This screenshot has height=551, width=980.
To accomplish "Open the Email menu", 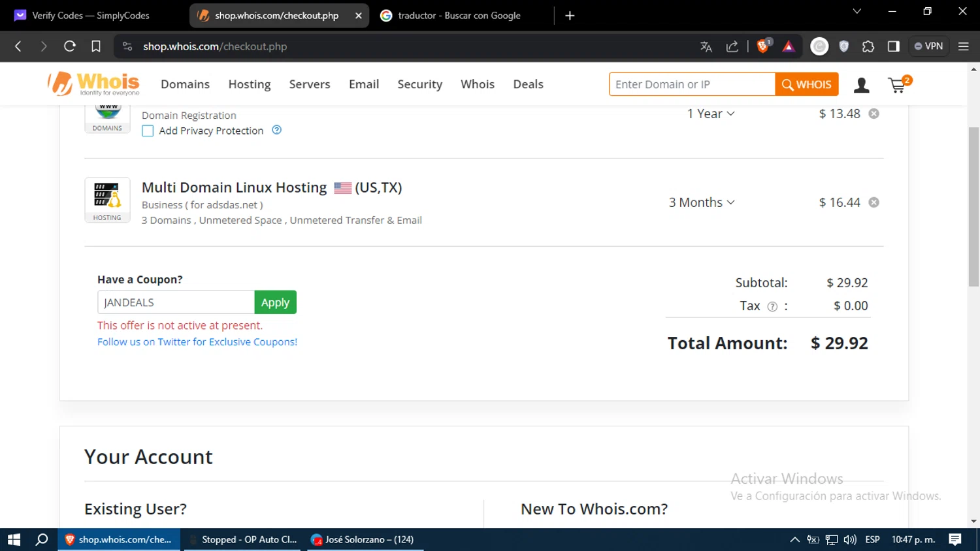I will (x=364, y=84).
